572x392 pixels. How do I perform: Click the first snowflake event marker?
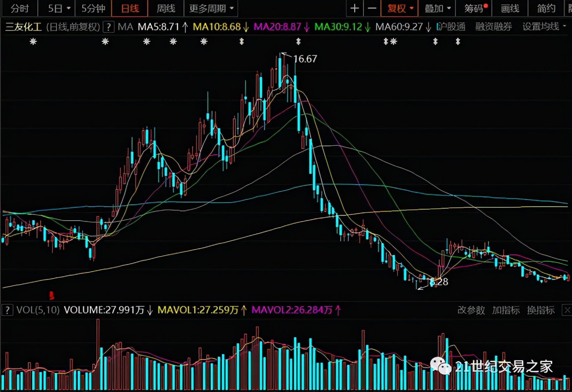point(33,42)
